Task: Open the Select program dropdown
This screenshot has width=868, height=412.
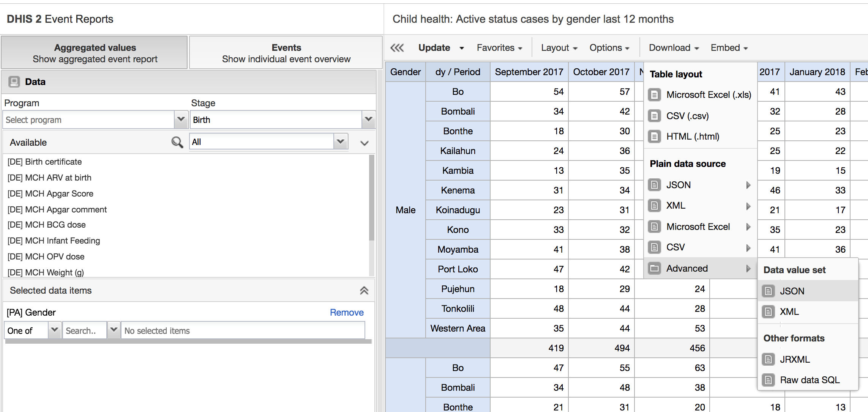Action: point(181,120)
